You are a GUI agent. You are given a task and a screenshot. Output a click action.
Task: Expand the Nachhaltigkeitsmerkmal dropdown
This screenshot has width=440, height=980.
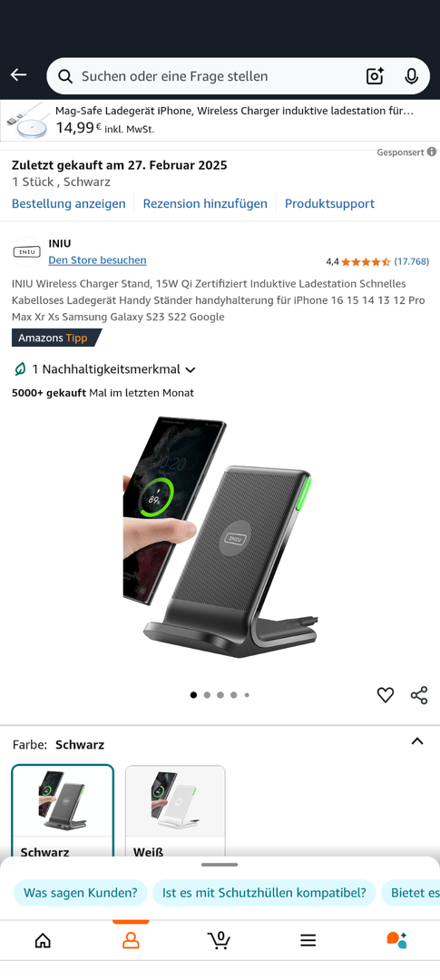[x=104, y=369]
